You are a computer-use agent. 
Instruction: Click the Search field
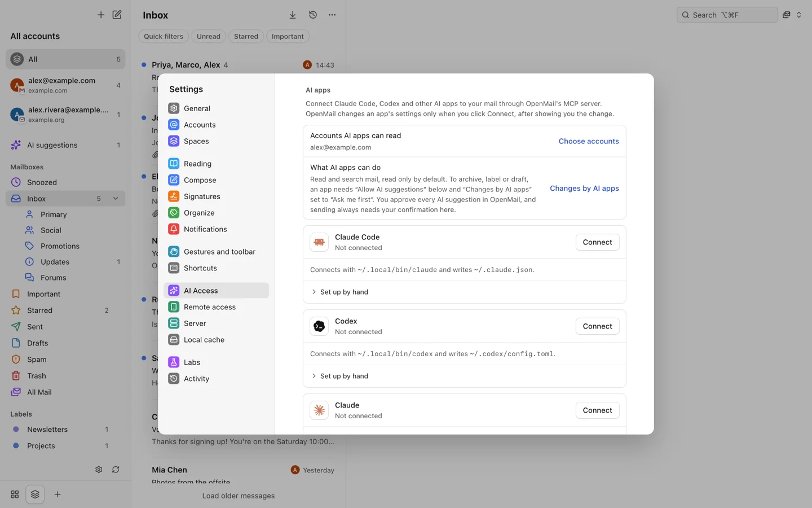tap(727, 15)
